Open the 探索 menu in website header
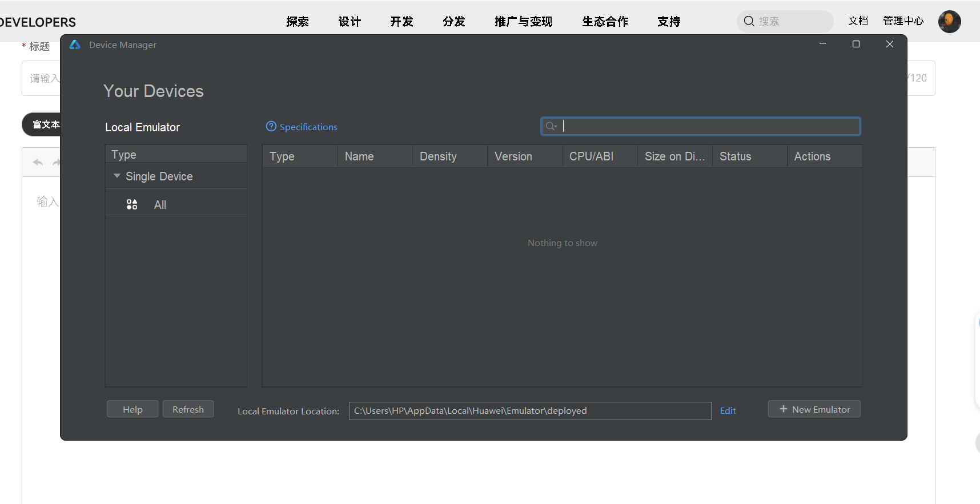The image size is (980, 504). pyautogui.click(x=298, y=22)
